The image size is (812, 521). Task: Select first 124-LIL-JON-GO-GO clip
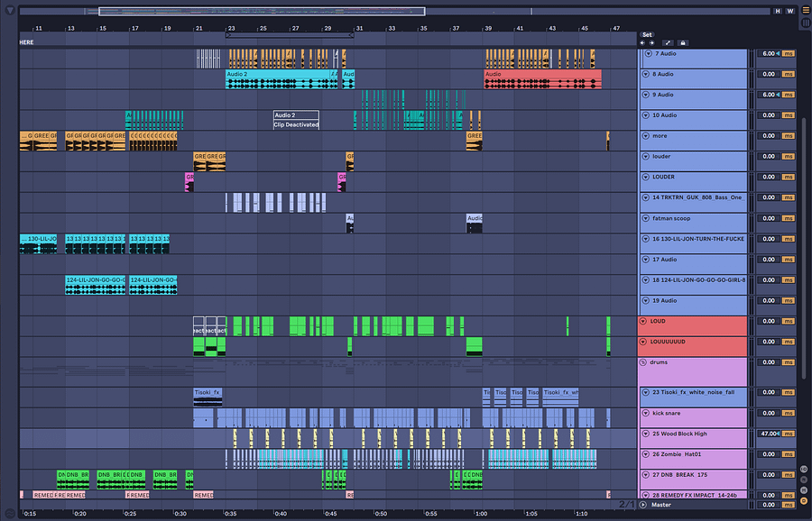pyautogui.click(x=96, y=285)
